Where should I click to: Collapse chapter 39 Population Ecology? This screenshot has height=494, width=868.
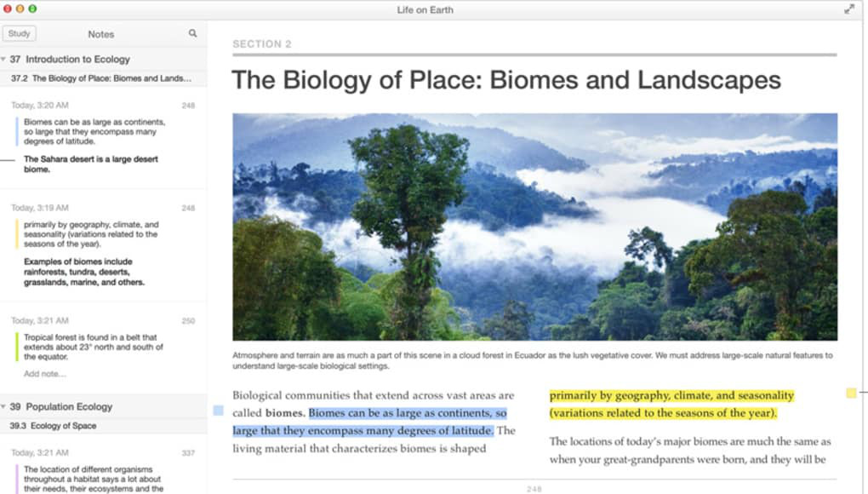point(3,406)
